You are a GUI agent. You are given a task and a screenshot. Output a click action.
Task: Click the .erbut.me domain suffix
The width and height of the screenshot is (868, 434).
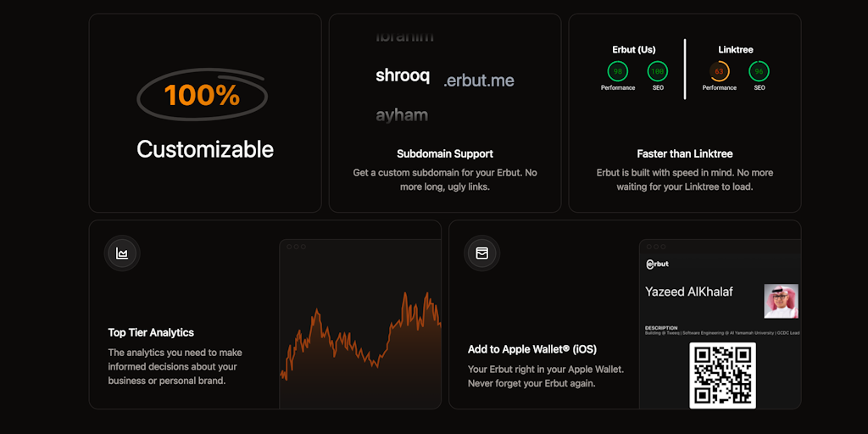[479, 81]
